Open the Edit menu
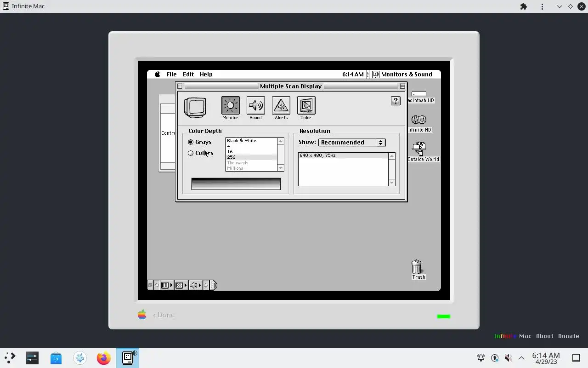Image resolution: width=588 pixels, height=368 pixels. tap(188, 74)
